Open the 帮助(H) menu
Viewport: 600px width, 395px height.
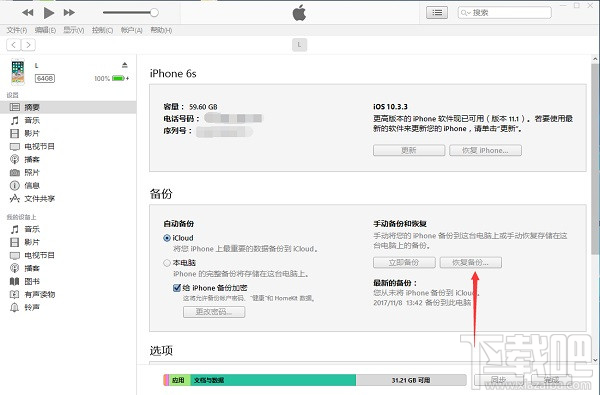(161, 30)
